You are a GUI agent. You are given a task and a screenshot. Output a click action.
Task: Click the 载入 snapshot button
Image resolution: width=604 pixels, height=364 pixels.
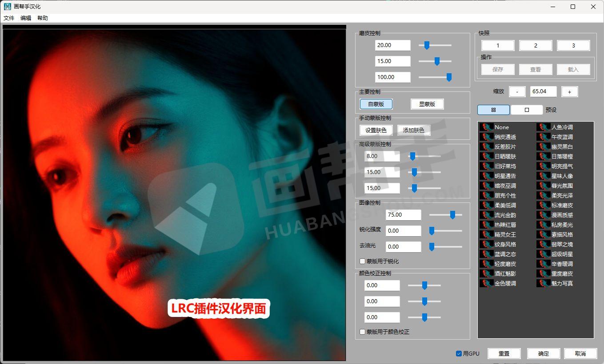click(x=573, y=69)
